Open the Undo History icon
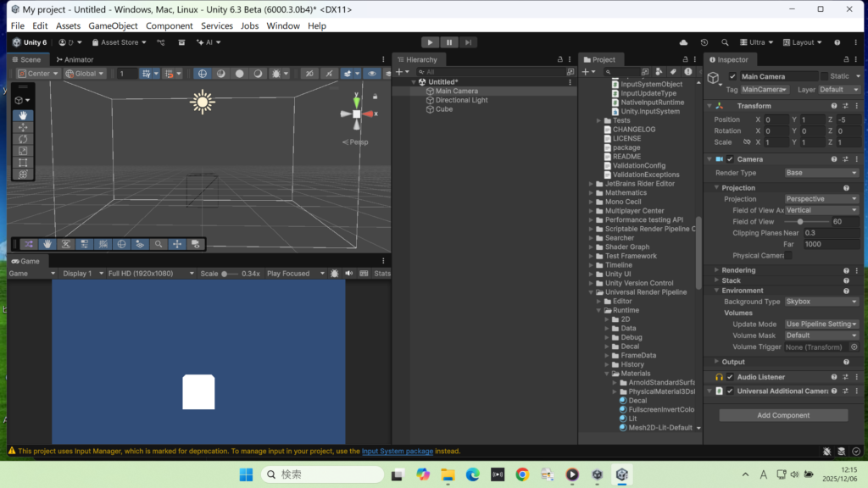The image size is (868, 488). pyautogui.click(x=704, y=42)
